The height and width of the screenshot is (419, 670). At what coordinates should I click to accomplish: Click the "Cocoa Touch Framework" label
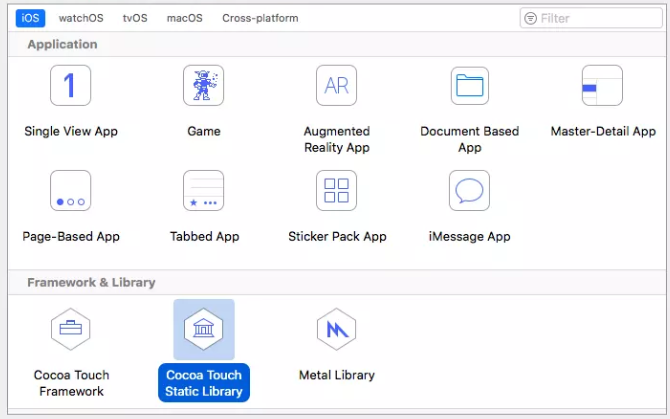[x=71, y=383]
